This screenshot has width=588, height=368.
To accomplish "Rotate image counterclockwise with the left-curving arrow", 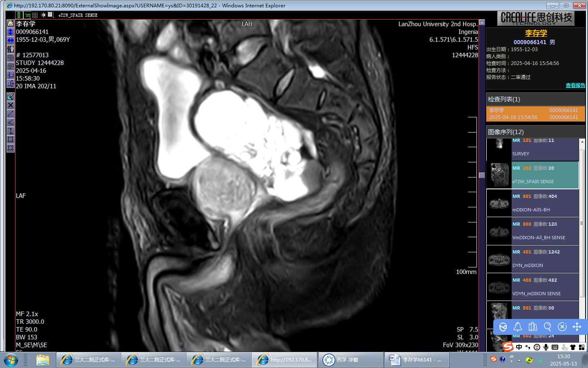I will click(x=10, y=58).
